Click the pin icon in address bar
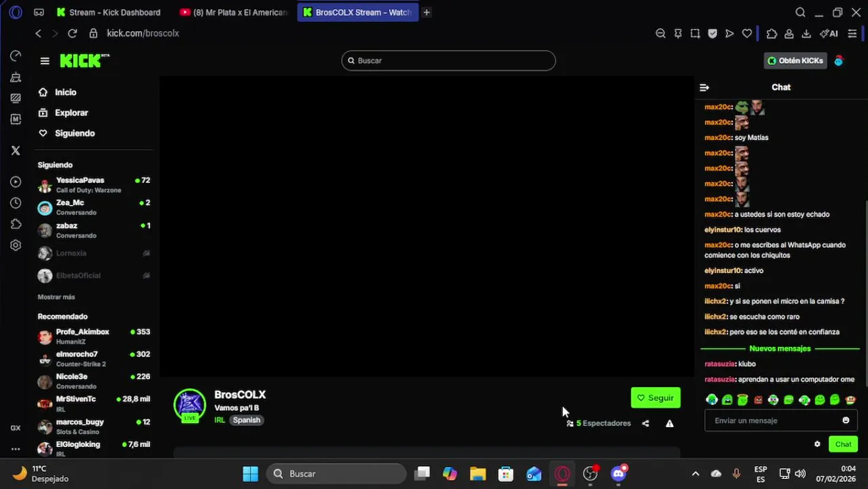868x489 pixels. 678,33
